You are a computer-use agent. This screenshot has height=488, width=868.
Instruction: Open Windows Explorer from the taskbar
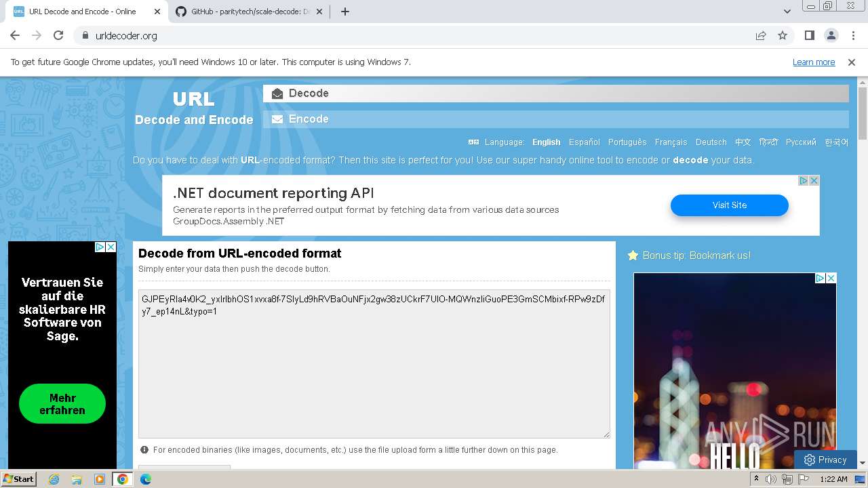77,479
